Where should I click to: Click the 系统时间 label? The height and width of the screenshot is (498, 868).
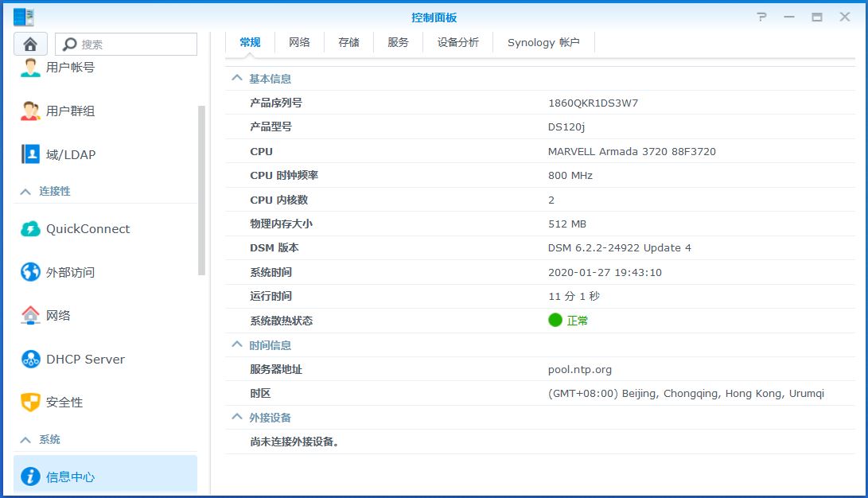[271, 272]
